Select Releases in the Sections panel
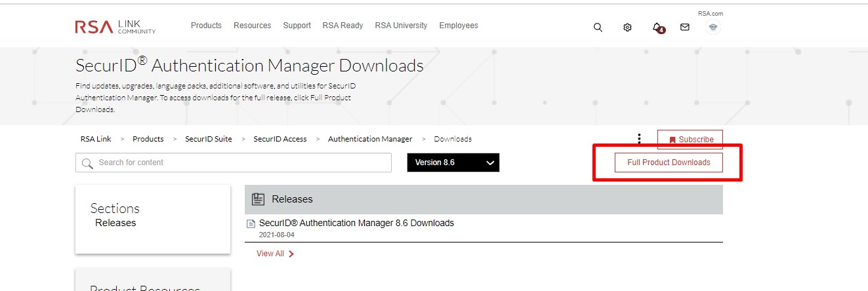 (x=115, y=223)
